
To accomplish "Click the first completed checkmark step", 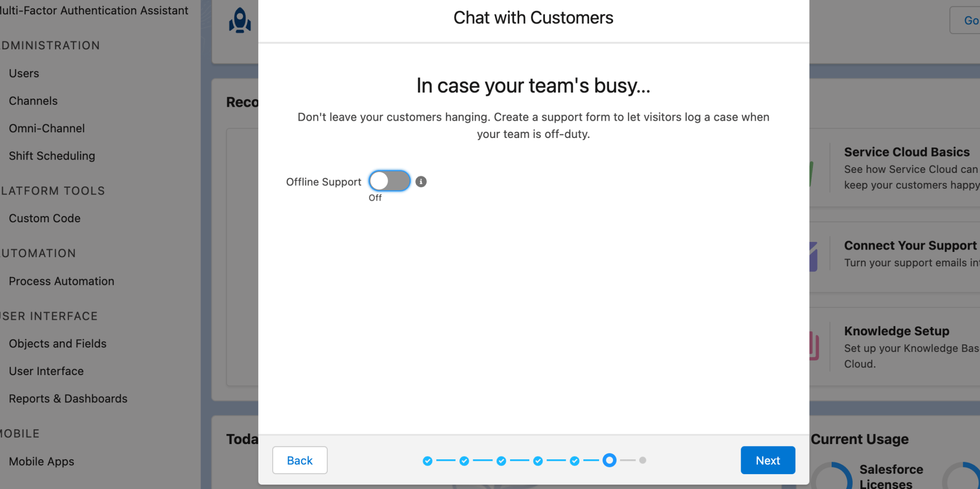I will click(427, 460).
